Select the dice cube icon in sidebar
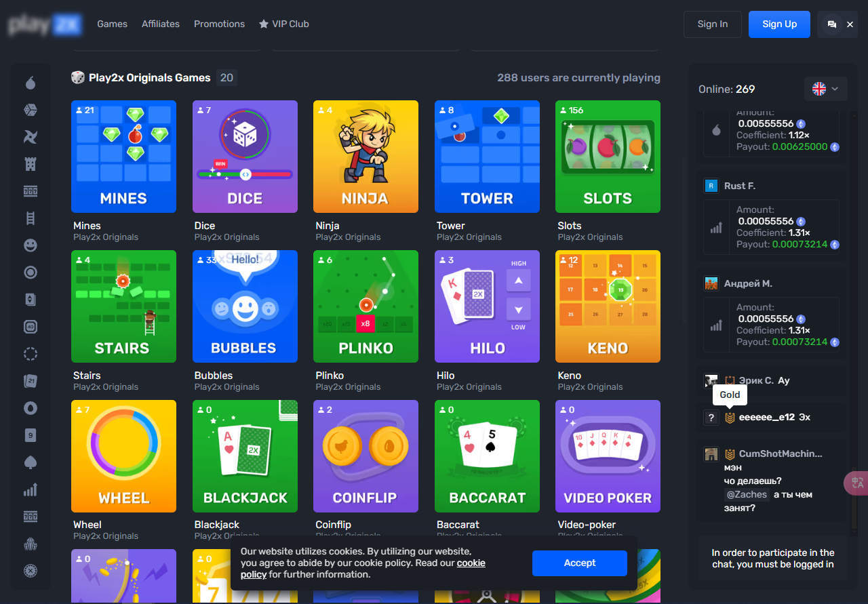Viewport: 868px width, 604px height. (31, 110)
